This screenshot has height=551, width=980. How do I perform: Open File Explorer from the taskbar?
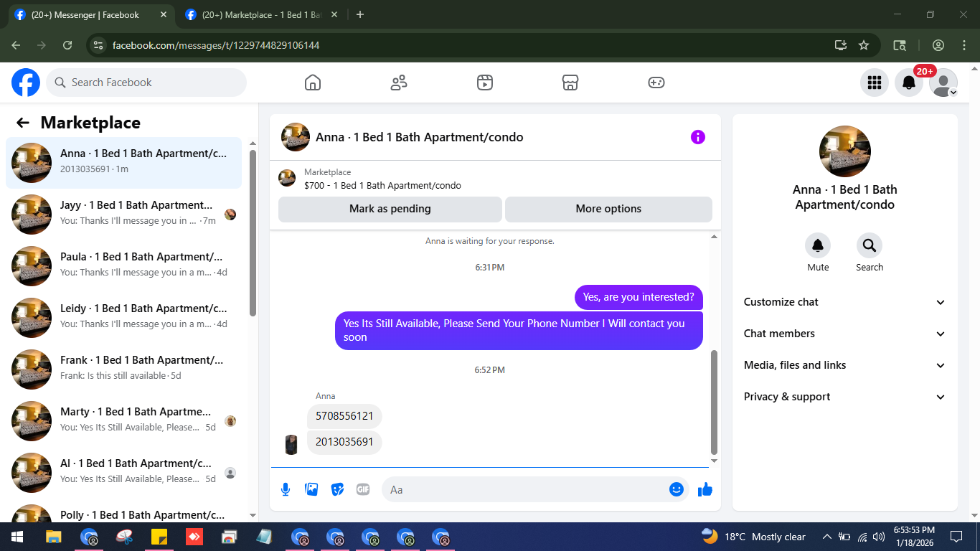pyautogui.click(x=53, y=537)
